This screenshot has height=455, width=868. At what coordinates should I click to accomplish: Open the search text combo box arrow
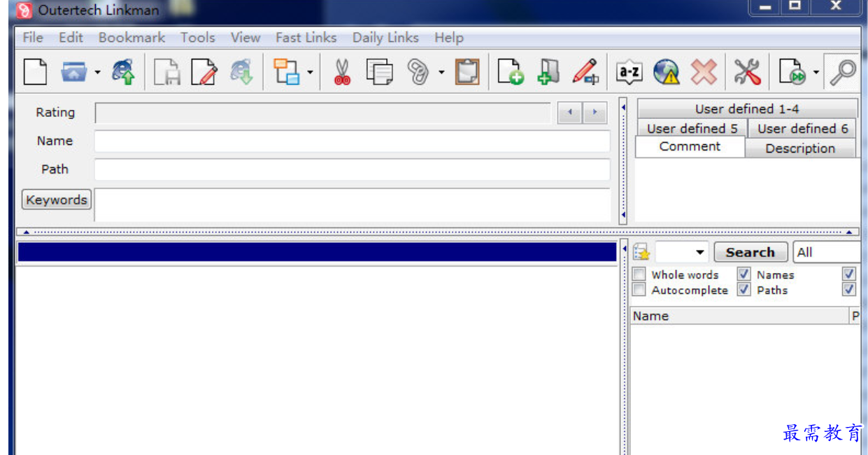pyautogui.click(x=700, y=253)
